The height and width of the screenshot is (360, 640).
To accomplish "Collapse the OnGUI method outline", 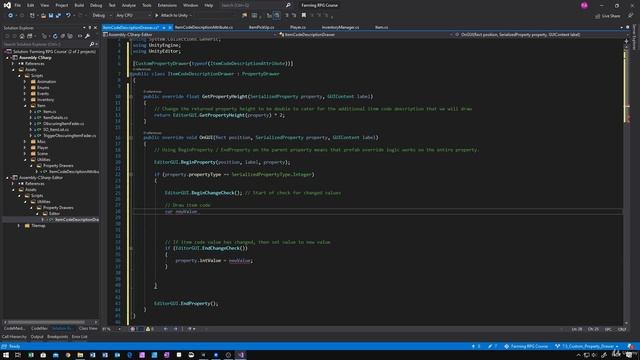I will coord(131,138).
